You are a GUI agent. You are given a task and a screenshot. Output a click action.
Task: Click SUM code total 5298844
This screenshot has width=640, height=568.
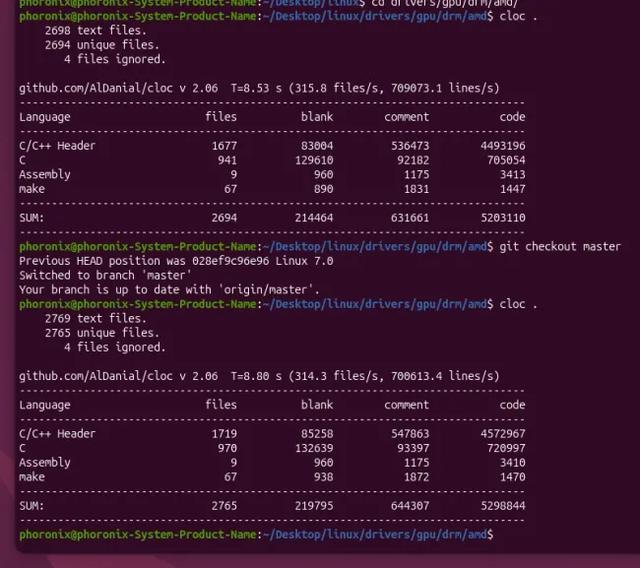point(503,506)
